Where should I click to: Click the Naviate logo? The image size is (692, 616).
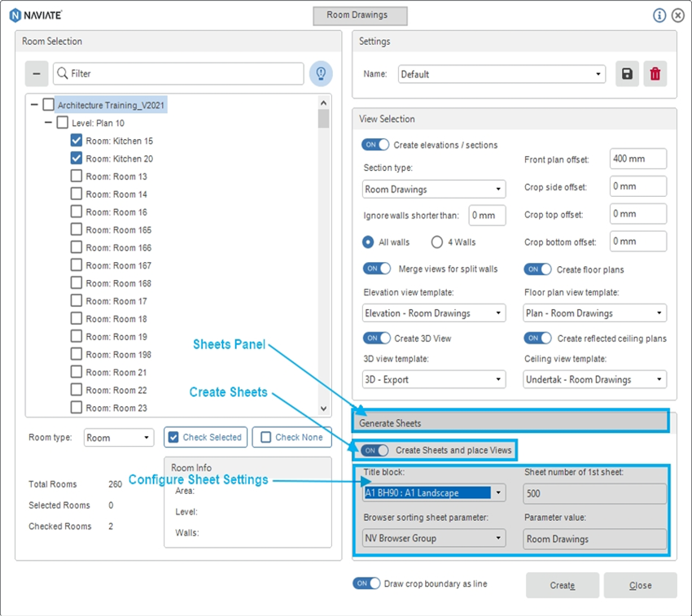35,15
